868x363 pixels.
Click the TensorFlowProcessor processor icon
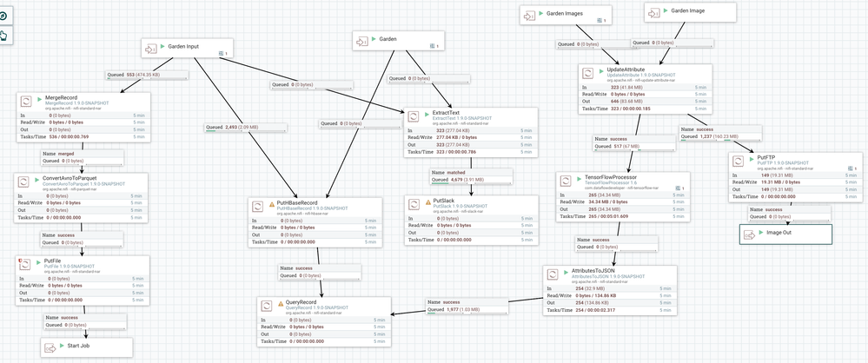(x=566, y=181)
